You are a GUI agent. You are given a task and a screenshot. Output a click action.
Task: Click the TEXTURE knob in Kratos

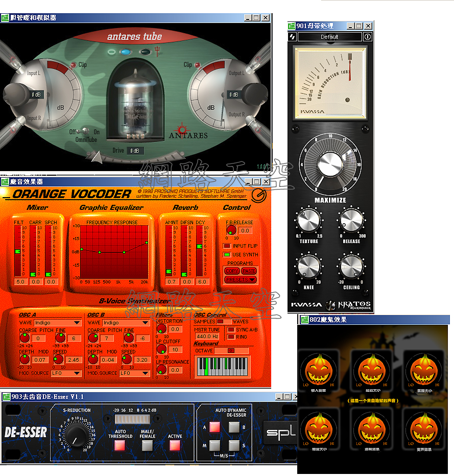pyautogui.click(x=308, y=221)
